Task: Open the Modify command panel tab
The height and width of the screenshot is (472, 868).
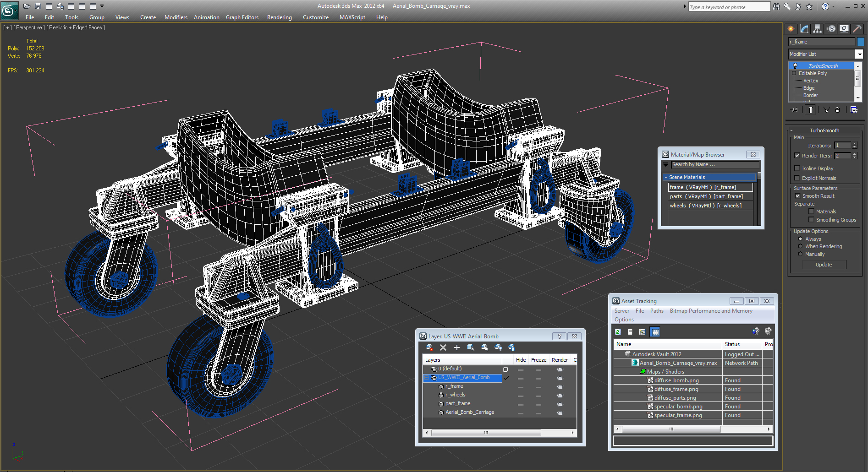Action: point(804,29)
